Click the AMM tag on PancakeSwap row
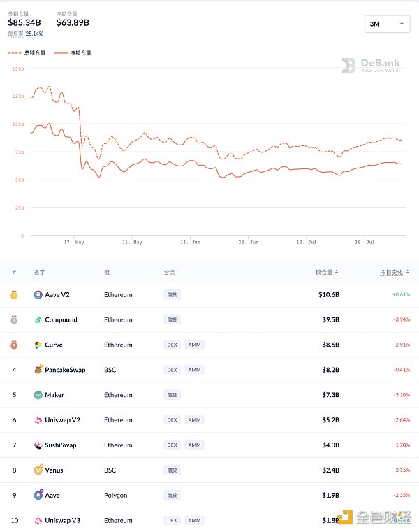419x532 pixels. tap(194, 370)
